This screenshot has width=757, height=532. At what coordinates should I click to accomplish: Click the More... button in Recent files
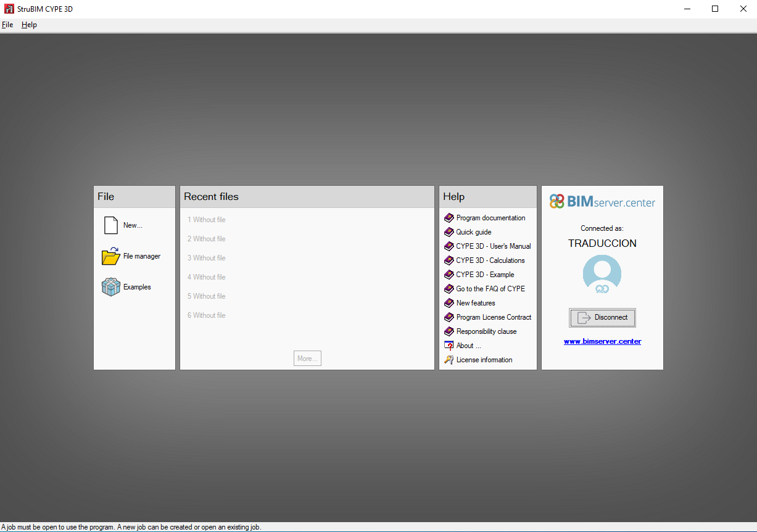pos(307,359)
